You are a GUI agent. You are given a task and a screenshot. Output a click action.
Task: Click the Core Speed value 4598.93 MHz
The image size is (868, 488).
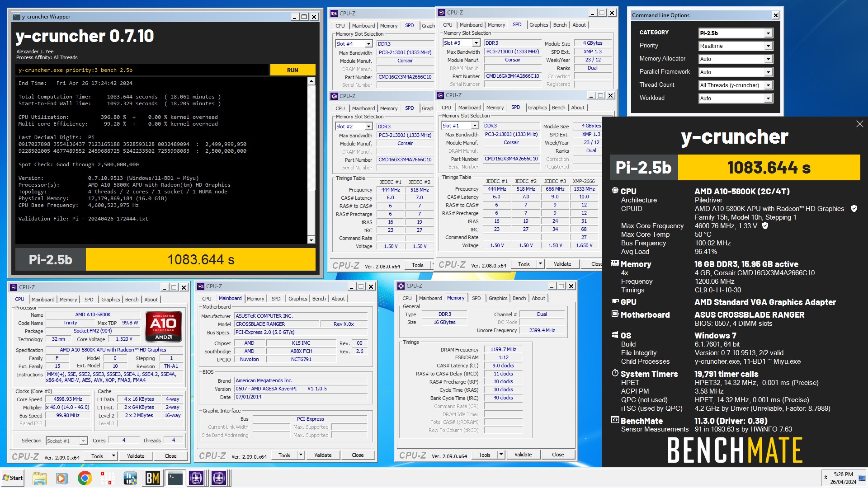[68, 399]
